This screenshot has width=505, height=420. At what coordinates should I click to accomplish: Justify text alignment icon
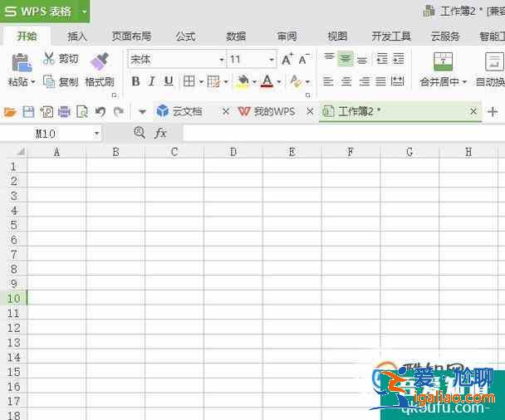380,81
